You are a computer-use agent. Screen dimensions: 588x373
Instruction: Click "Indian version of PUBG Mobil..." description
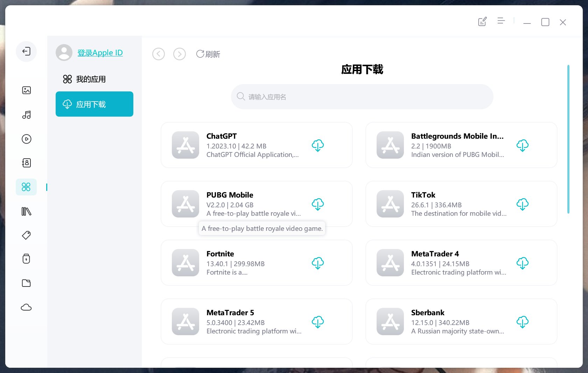point(458,154)
